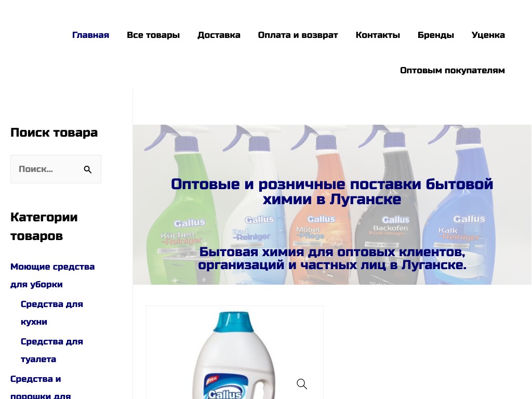
Task: Open Оптовым покупателям page
Action: [x=453, y=70]
